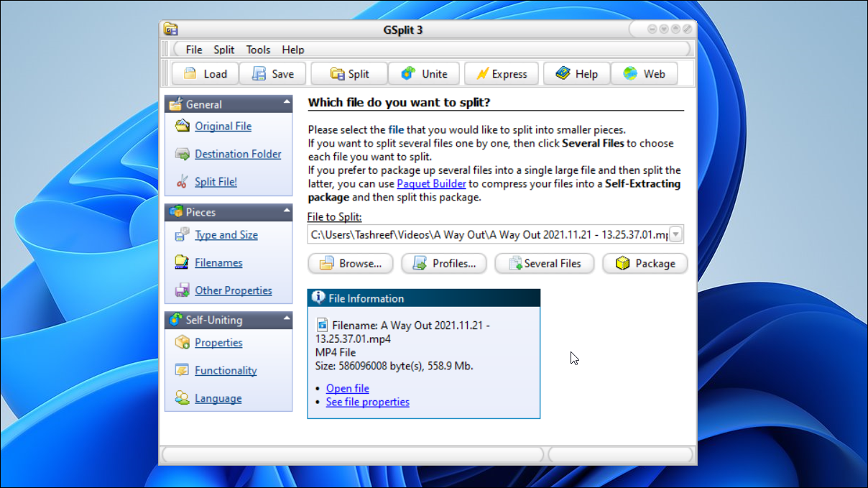The width and height of the screenshot is (868, 488).
Task: Click the Self-Uniting panel header
Action: point(228,320)
